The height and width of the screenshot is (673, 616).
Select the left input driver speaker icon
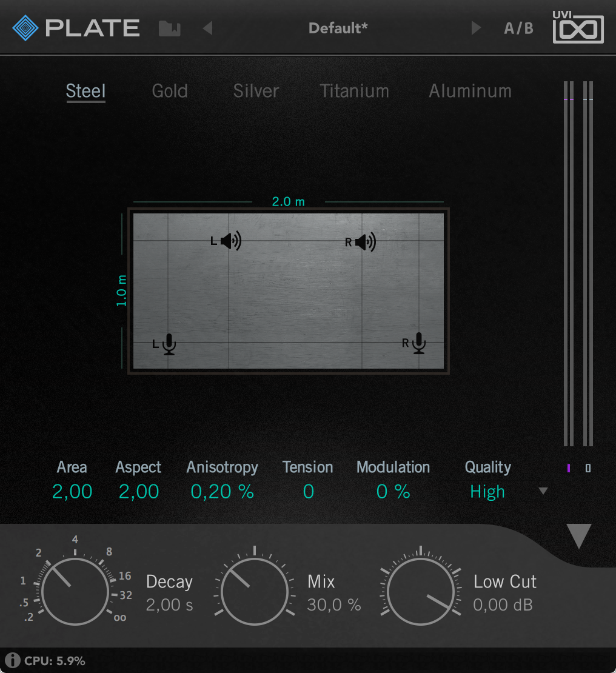tap(230, 240)
